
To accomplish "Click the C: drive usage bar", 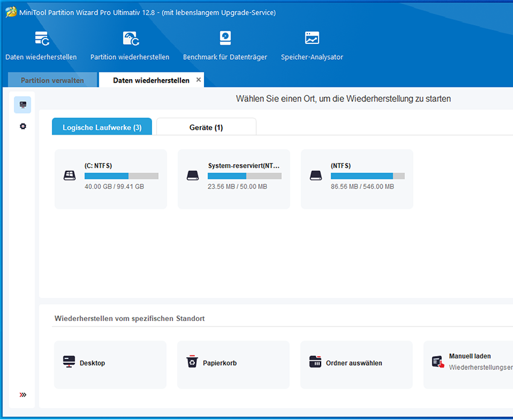I will [121, 176].
